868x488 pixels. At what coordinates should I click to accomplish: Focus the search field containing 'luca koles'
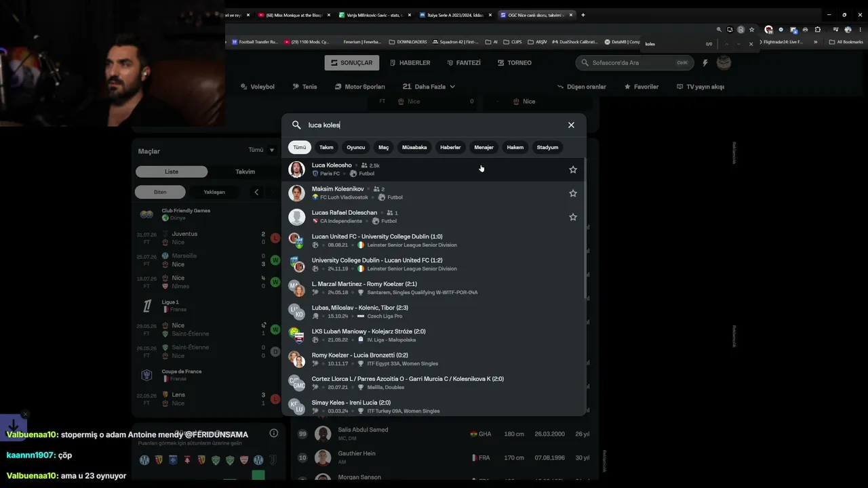coord(434,125)
